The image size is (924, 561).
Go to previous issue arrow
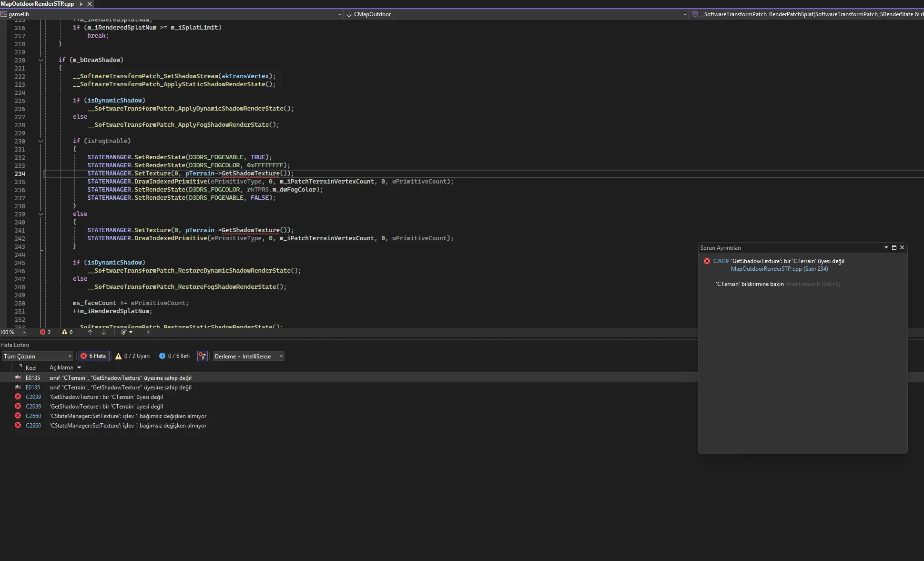point(90,332)
